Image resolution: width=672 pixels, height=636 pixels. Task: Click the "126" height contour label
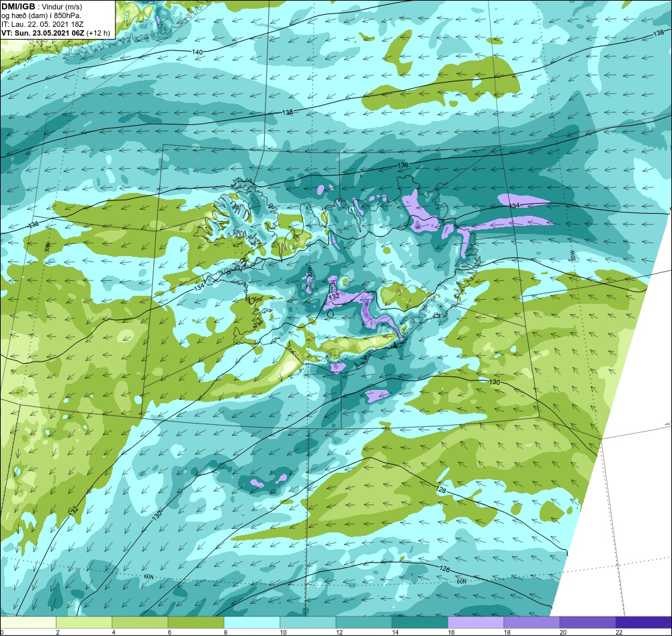(x=445, y=569)
